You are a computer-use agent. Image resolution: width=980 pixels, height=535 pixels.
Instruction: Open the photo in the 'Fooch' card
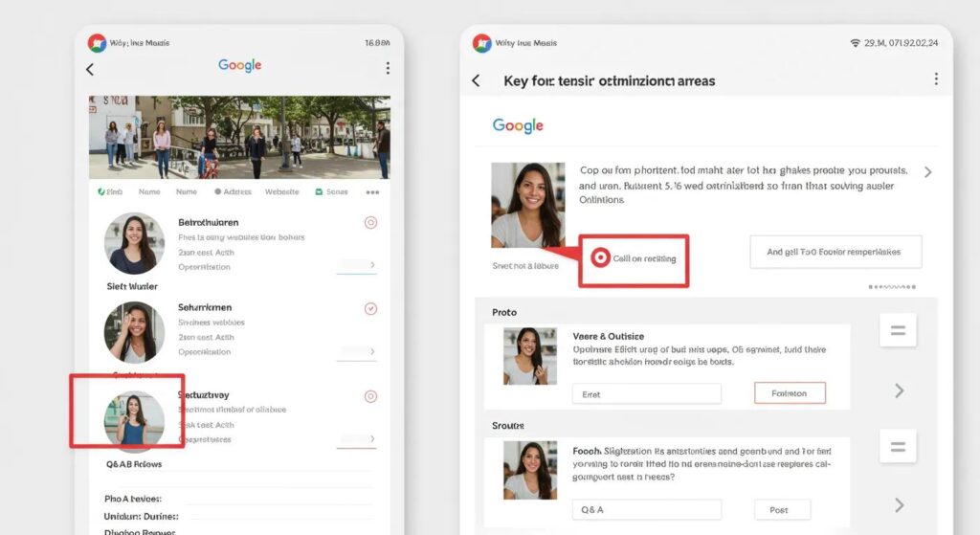(530, 470)
